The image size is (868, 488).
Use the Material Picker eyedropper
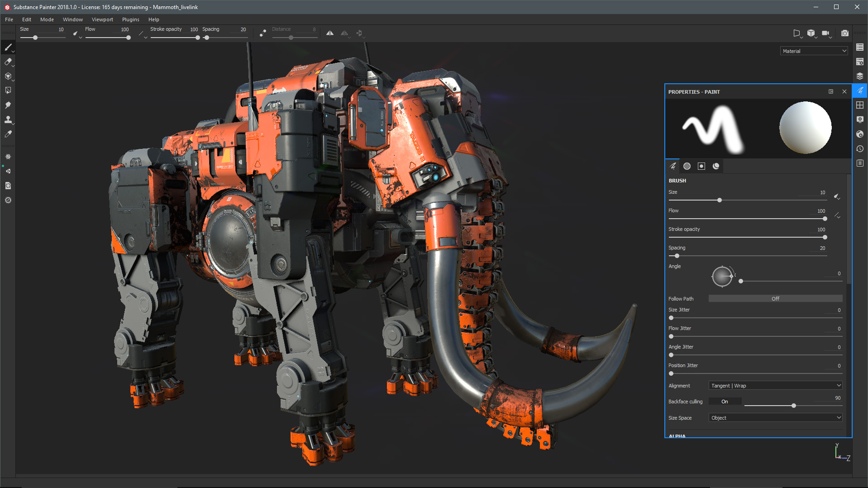(x=8, y=134)
